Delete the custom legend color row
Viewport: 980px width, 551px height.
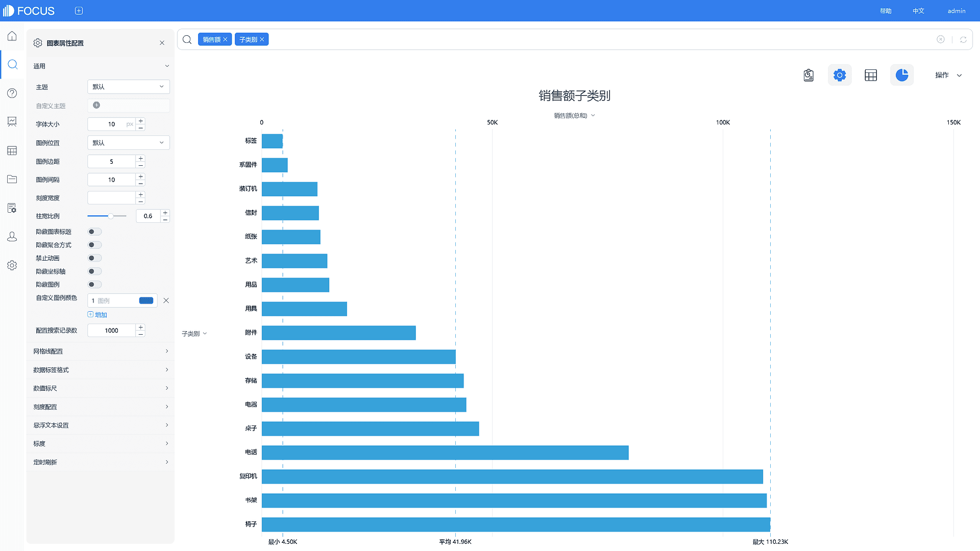point(166,300)
